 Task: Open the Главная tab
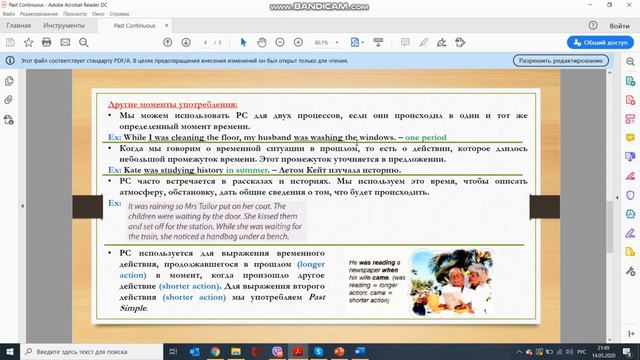tap(19, 26)
